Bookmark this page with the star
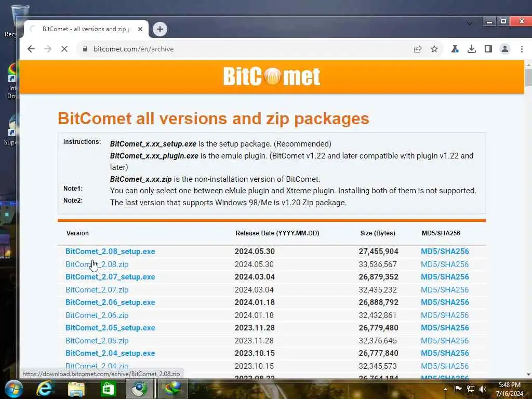This screenshot has width=532, height=399. pos(434,49)
